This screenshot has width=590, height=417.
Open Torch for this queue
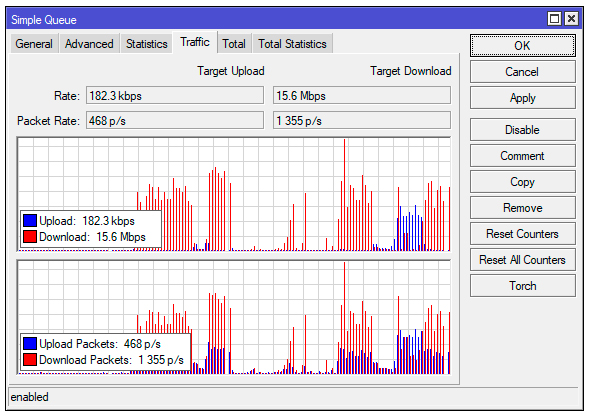522,286
